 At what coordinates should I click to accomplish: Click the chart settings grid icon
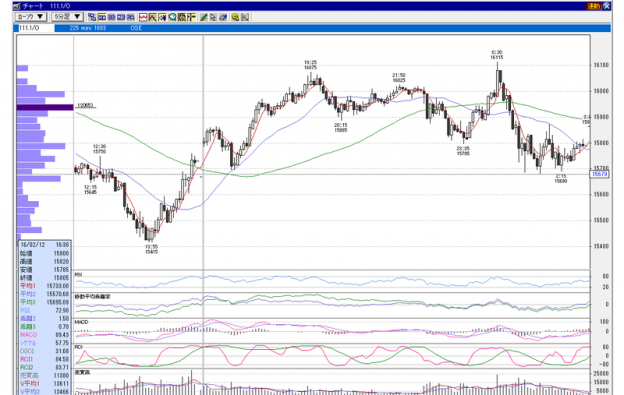click(182, 17)
